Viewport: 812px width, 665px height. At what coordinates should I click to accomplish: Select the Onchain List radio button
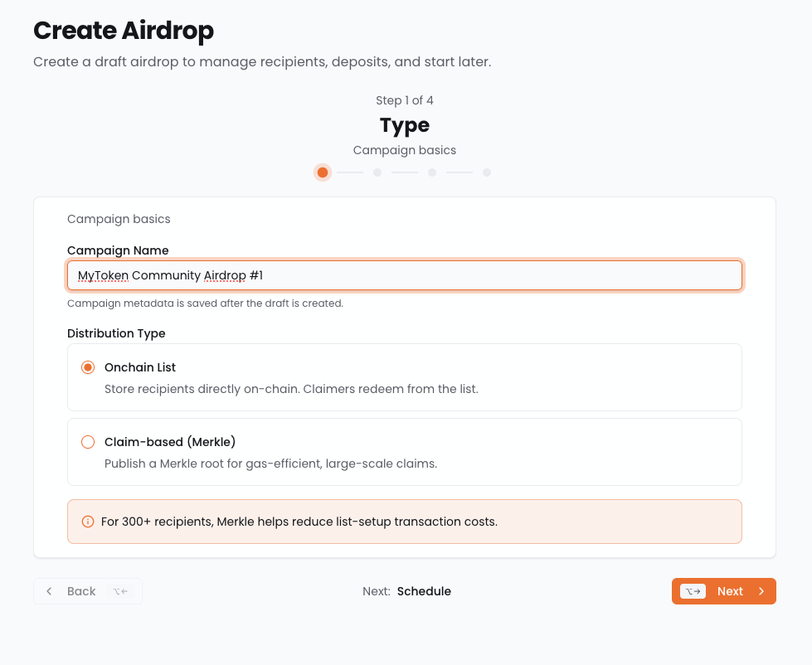point(88,367)
